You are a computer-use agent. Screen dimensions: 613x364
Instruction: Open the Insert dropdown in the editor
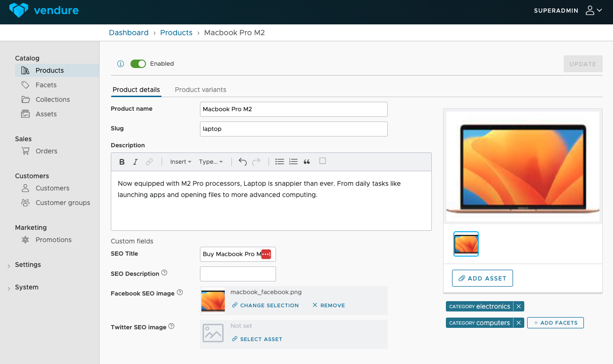[181, 162]
